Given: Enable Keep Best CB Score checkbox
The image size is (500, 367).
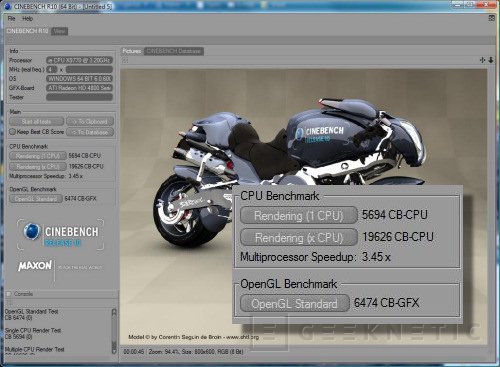Looking at the screenshot, I should (x=12, y=132).
